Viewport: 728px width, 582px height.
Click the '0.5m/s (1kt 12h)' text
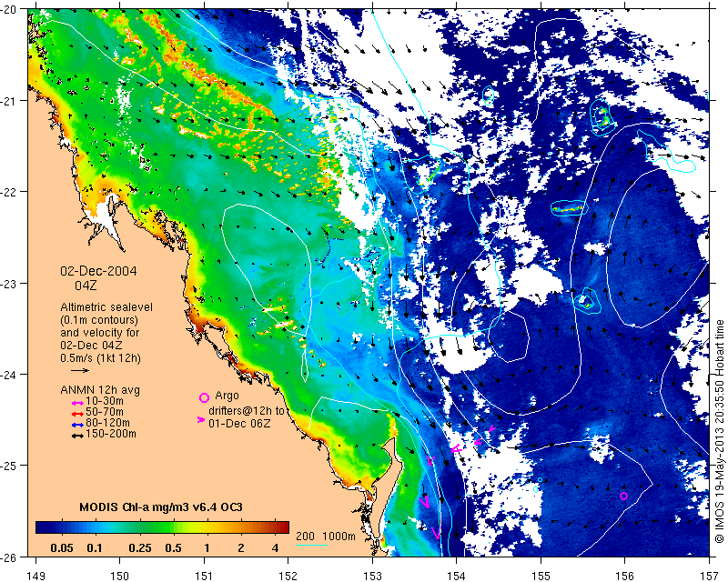coord(100,358)
